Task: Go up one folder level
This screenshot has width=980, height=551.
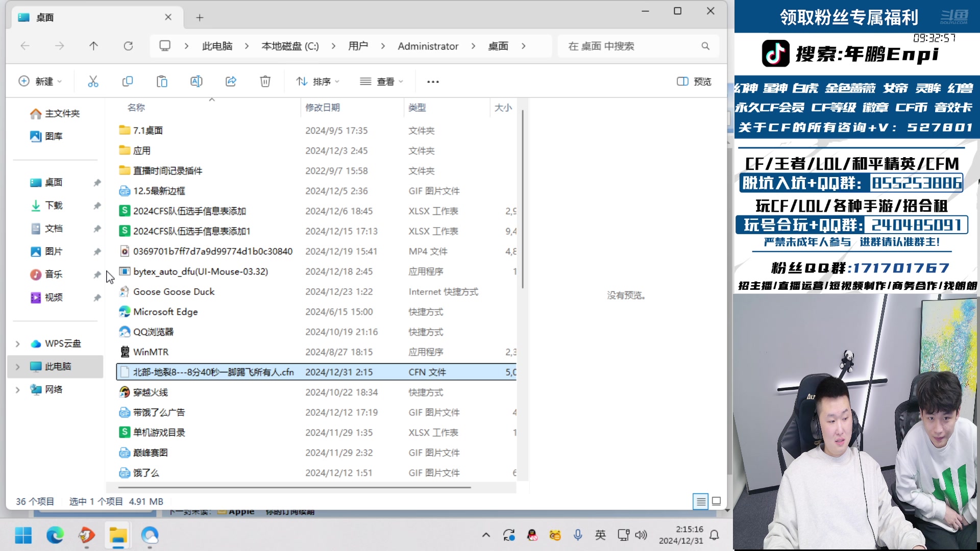Action: (93, 46)
